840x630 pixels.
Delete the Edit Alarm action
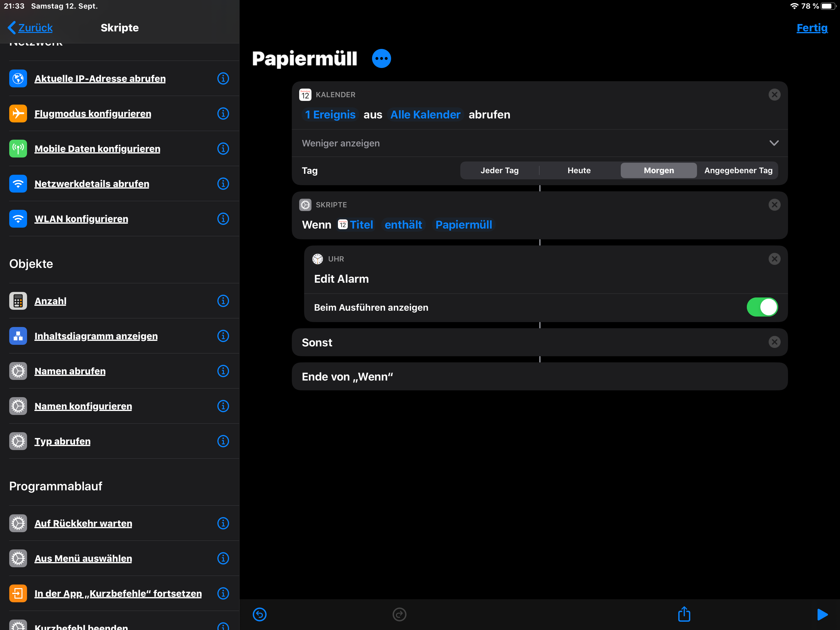774,259
